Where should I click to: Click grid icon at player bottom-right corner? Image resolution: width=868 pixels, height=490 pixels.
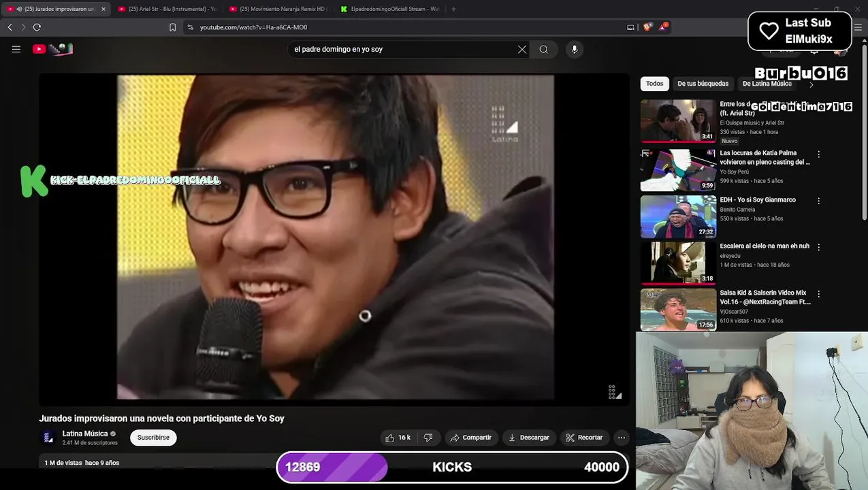pyautogui.click(x=614, y=392)
